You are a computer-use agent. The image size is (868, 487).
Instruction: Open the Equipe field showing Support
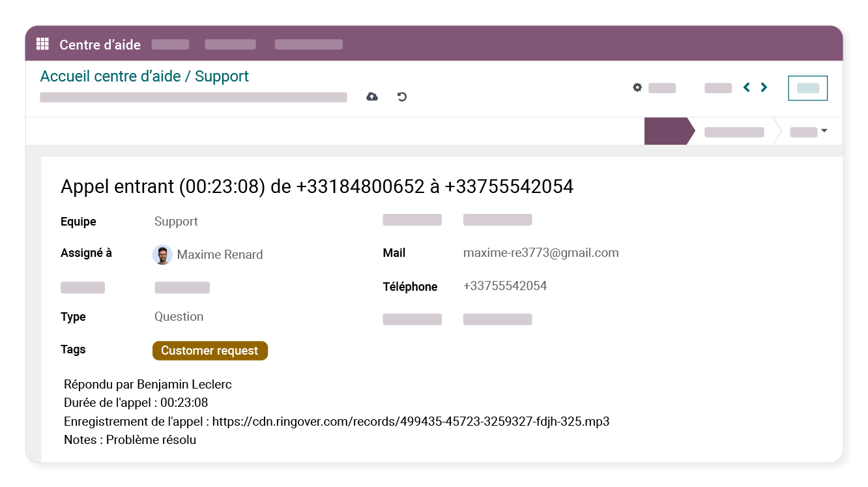point(176,222)
